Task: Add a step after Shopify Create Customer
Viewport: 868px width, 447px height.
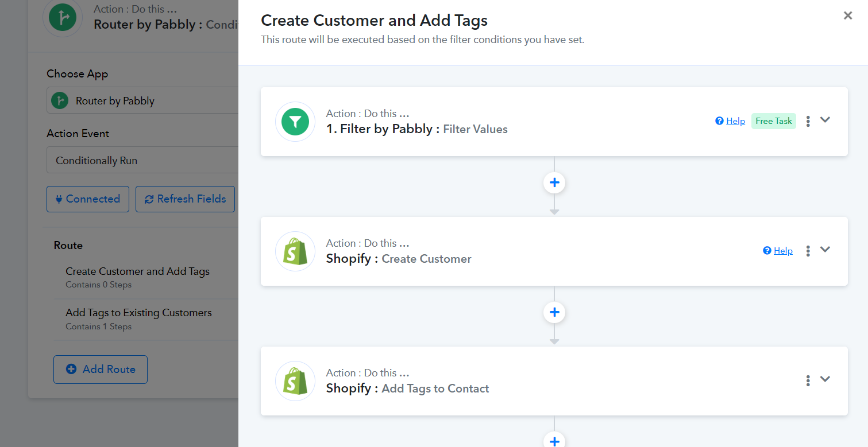Action: tap(554, 312)
